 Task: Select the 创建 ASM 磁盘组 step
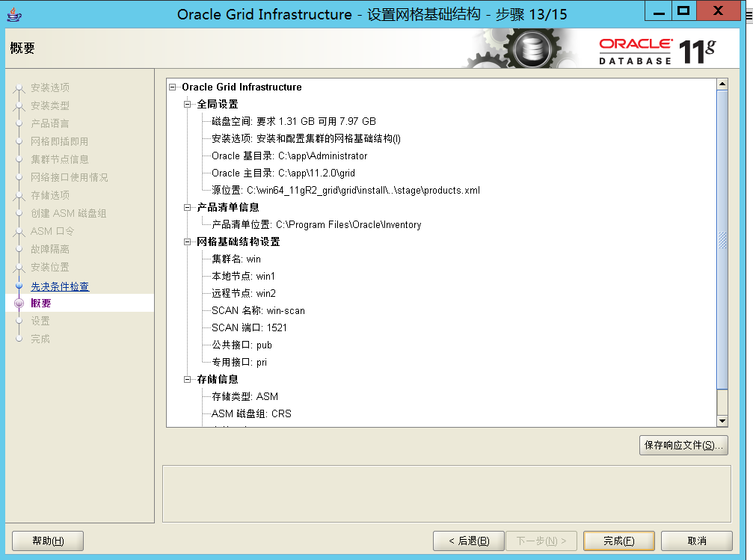click(x=69, y=213)
